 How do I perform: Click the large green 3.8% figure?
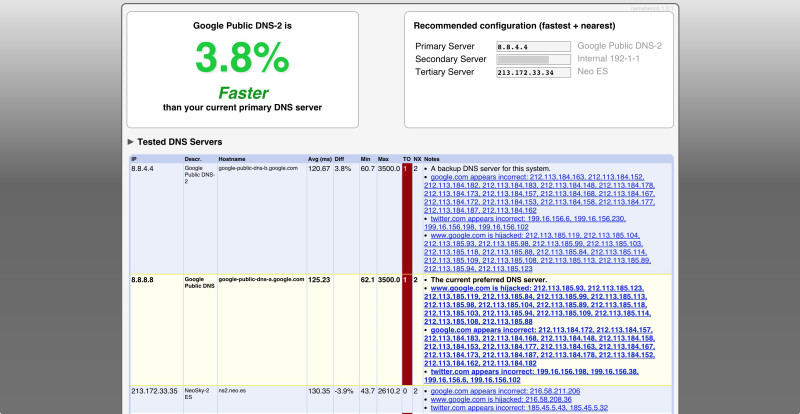[242, 57]
